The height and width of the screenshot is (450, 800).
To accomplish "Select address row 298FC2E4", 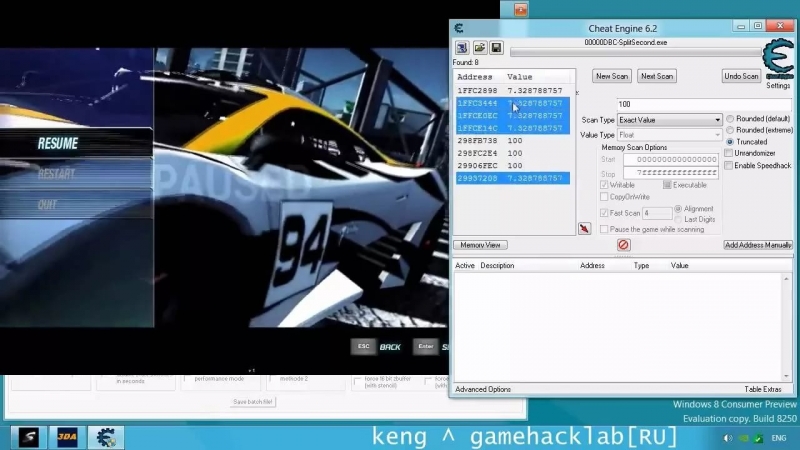I will tap(513, 153).
